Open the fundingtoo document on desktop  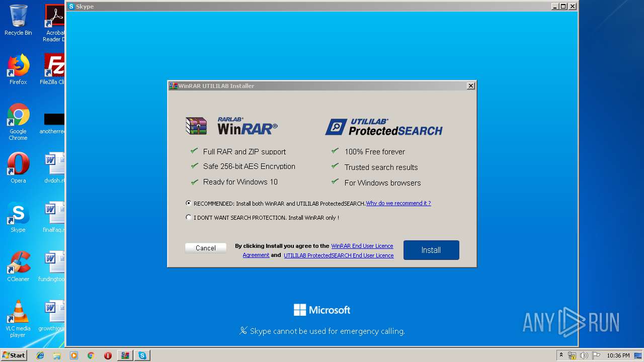pos(52,266)
